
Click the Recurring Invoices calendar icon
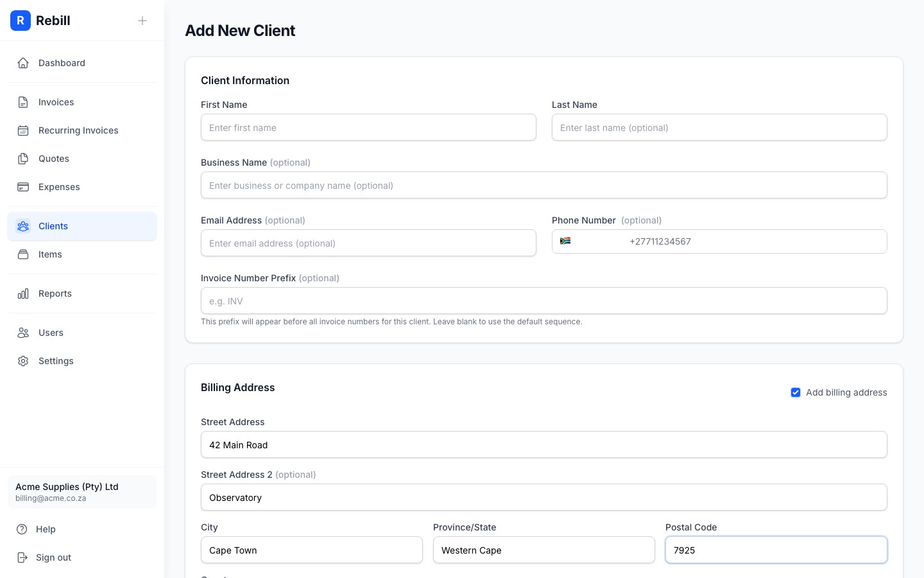tap(23, 130)
